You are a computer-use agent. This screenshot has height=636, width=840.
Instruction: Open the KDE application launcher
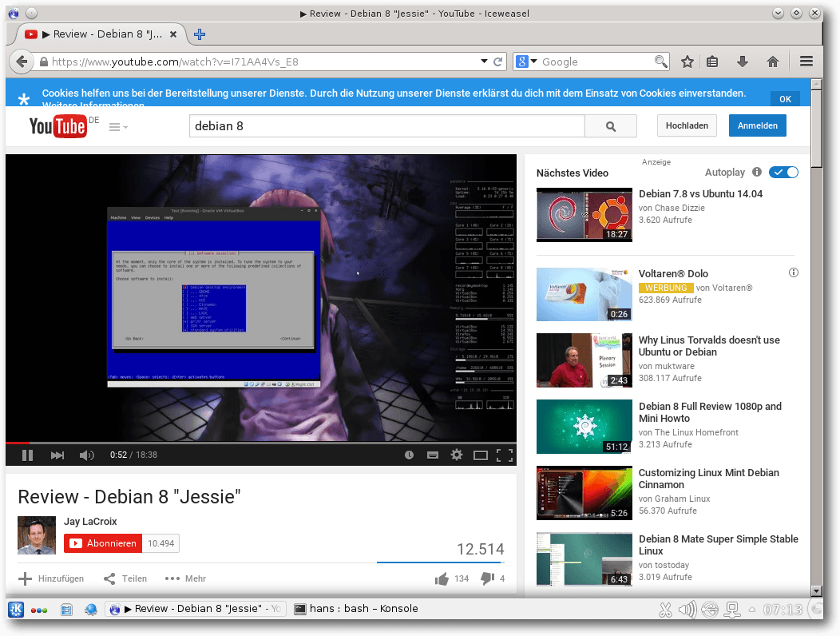(15, 609)
